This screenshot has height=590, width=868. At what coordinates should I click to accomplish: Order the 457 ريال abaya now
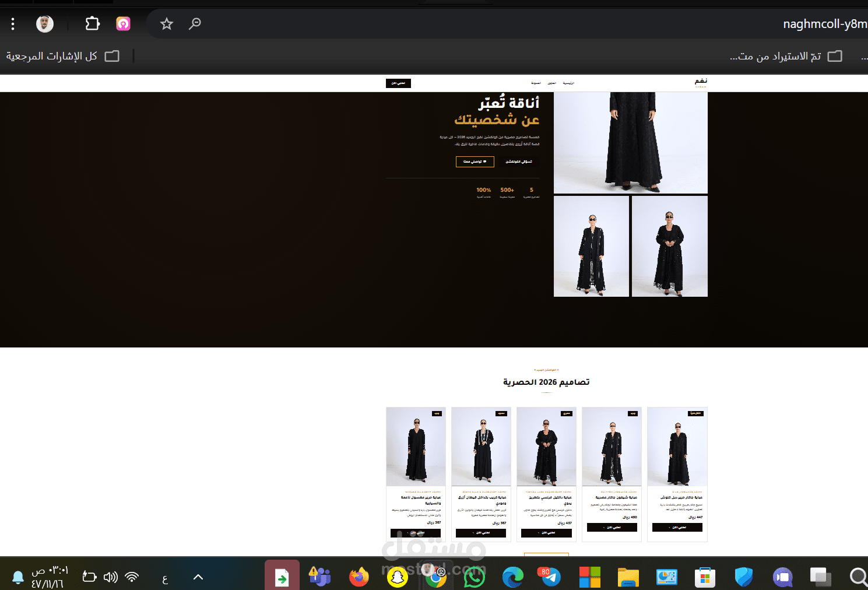pos(547,533)
